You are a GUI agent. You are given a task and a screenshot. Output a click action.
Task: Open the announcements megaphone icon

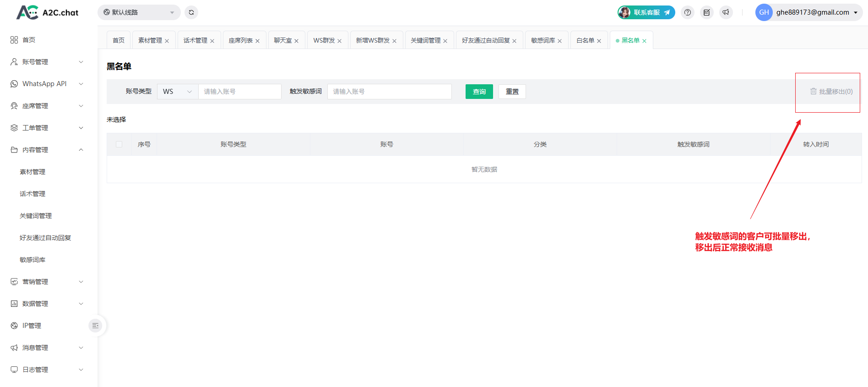726,12
